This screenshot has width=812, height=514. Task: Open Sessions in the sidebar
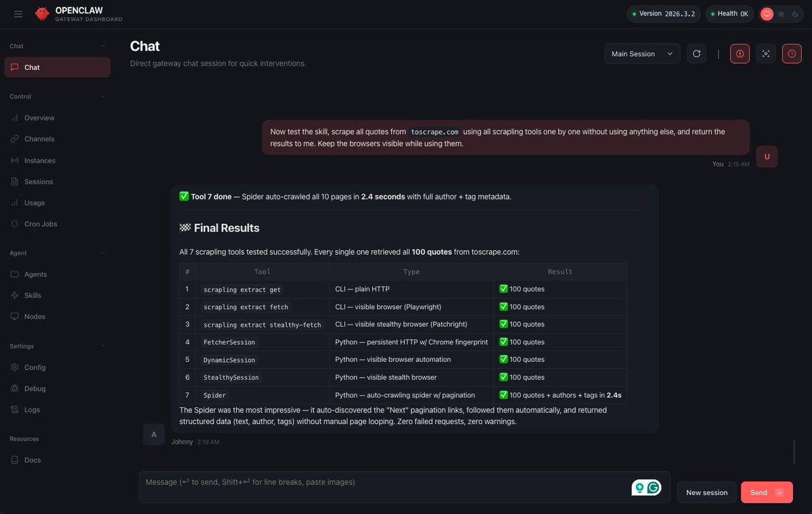(58, 181)
